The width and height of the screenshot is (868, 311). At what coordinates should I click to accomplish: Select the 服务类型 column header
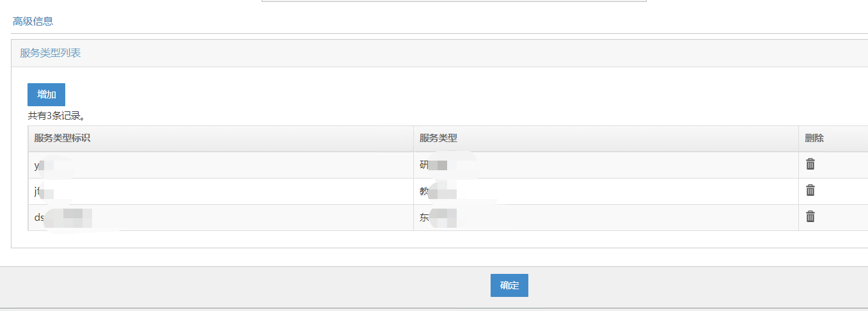(x=438, y=138)
